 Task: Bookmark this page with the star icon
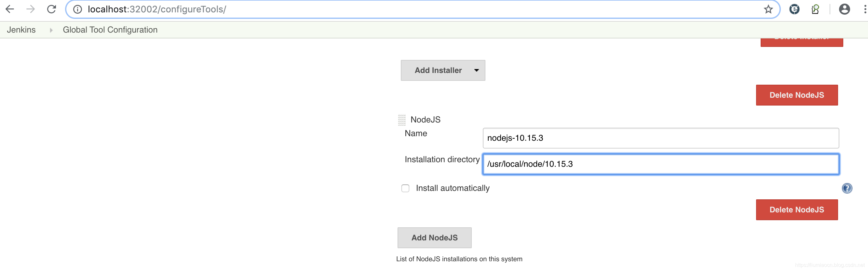tap(768, 9)
